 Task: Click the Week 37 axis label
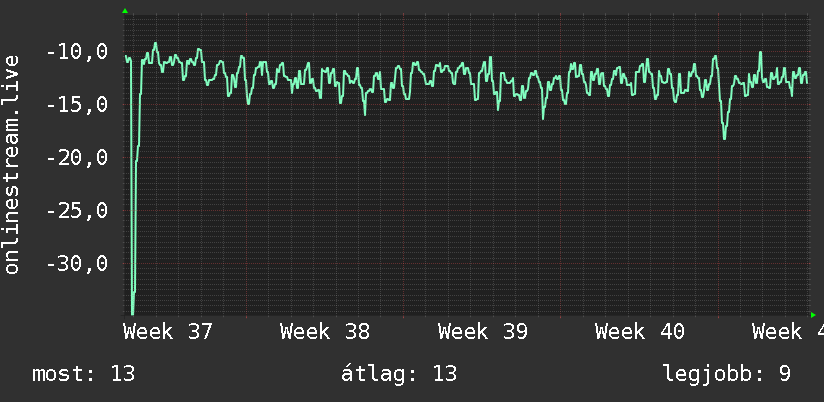168,332
